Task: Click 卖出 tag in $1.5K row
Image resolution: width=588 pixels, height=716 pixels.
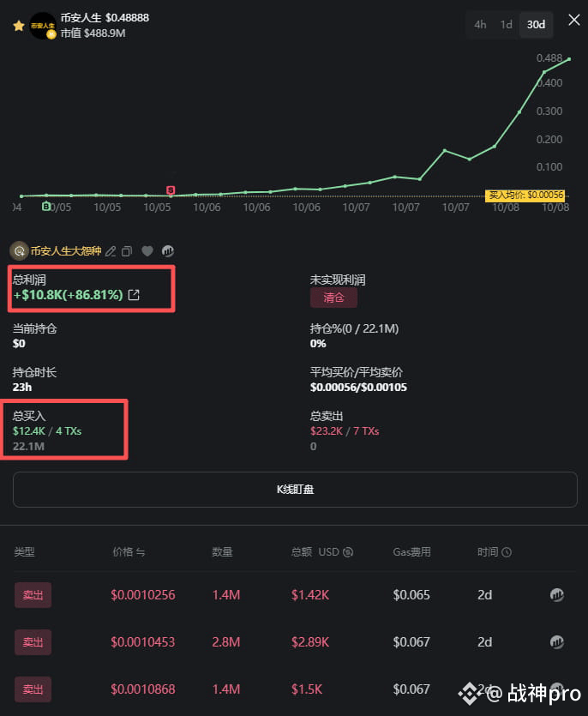Action: point(33,689)
